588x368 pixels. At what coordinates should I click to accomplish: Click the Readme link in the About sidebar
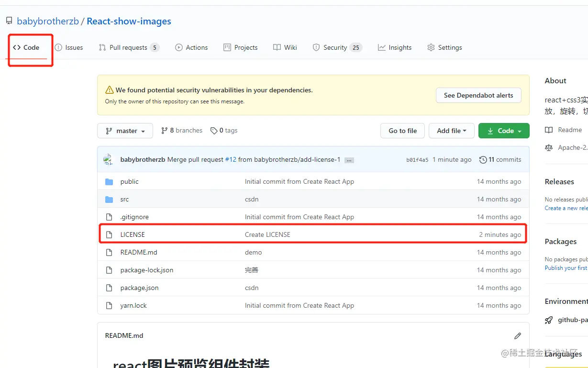coord(564,130)
